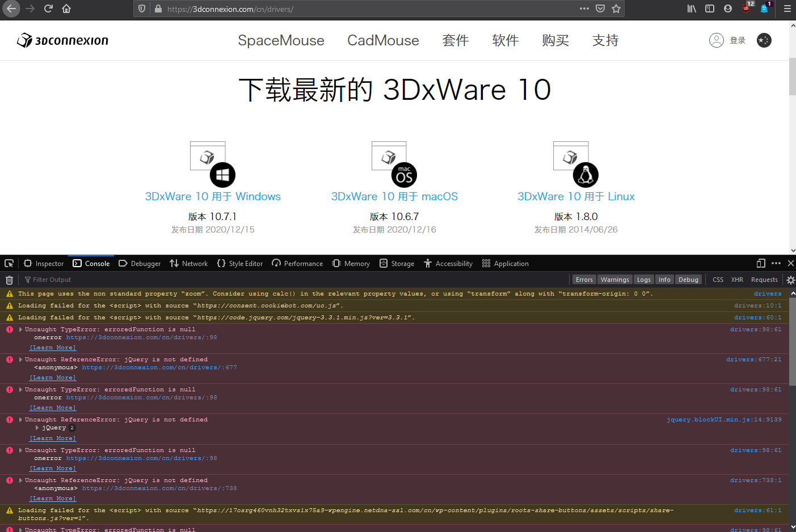Image resolution: width=796 pixels, height=532 pixels.
Task: Click the 3Dconnexion logo
Action: click(x=62, y=40)
